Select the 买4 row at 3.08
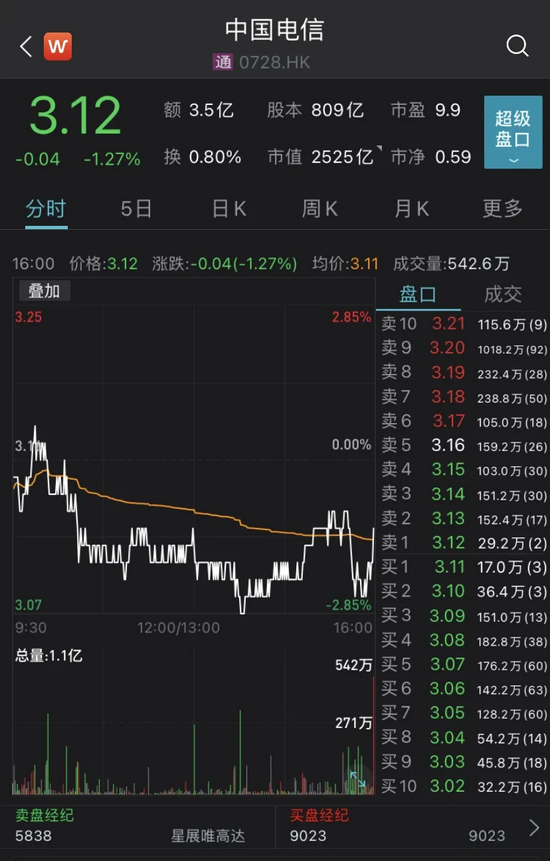This screenshot has height=861, width=550. [464, 640]
